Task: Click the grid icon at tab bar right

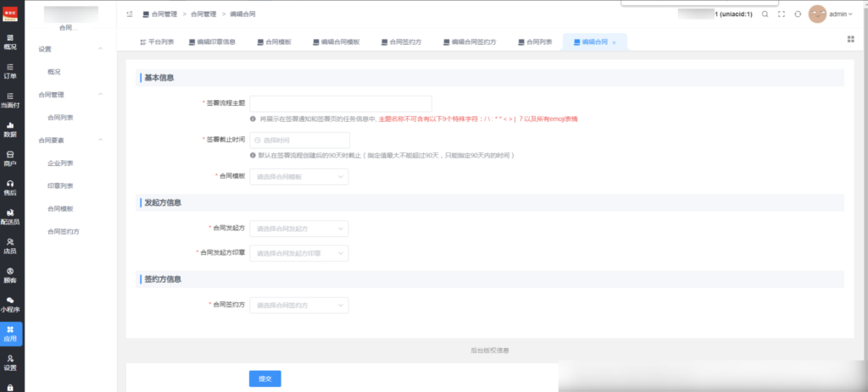Action: [x=850, y=39]
